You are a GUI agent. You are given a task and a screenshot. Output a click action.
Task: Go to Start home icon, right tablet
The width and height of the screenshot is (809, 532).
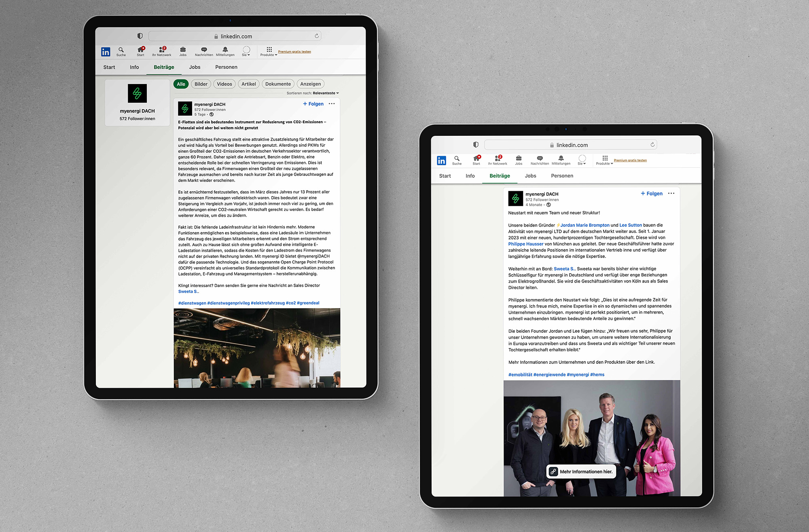(477, 160)
